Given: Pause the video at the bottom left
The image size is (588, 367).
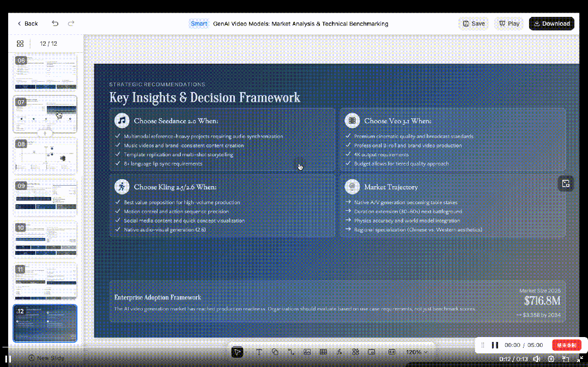Looking at the screenshot, I should pyautogui.click(x=8, y=359).
